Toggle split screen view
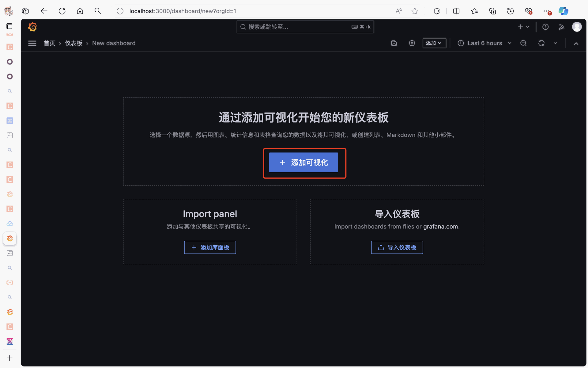The height and width of the screenshot is (368, 588). pyautogui.click(x=456, y=11)
